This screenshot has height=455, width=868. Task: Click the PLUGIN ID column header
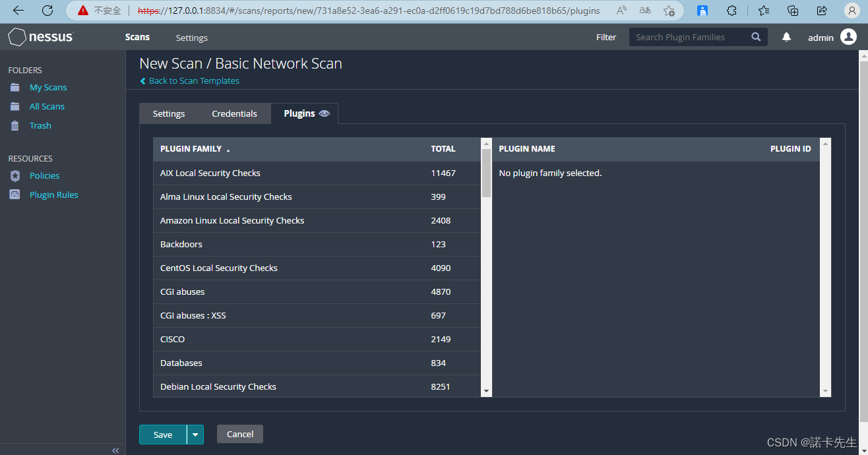tap(790, 149)
